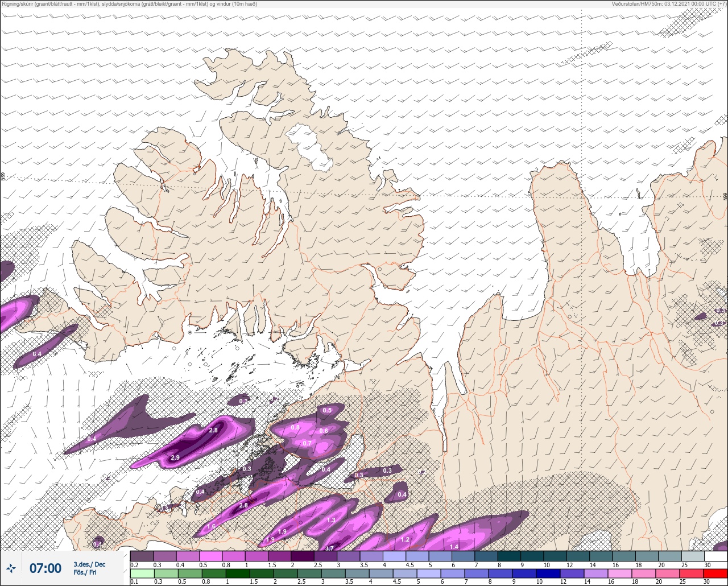728x586 pixels.
Task: Click the 3.7 precipitation value on the map
Action: [329, 548]
